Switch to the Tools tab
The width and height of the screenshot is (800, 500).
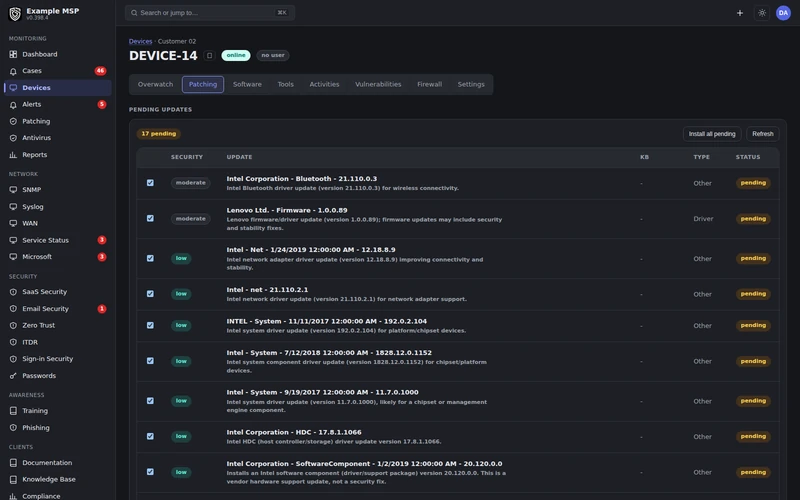pos(286,84)
